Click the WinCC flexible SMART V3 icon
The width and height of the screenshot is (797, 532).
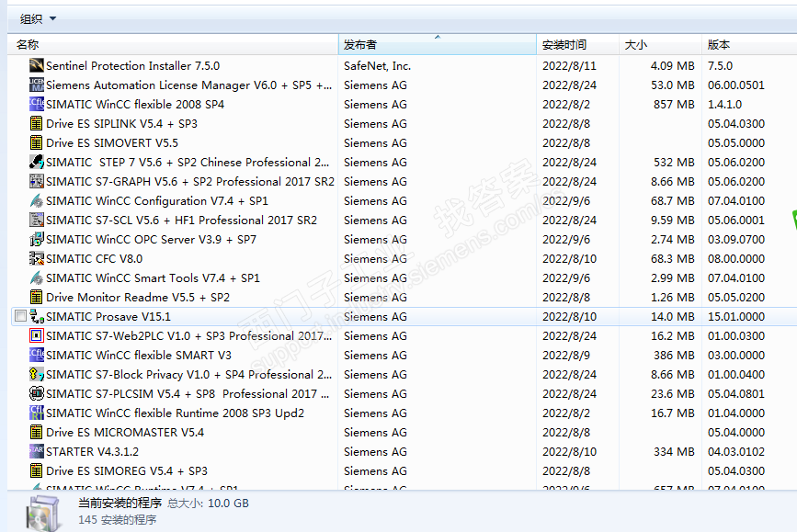point(37,356)
